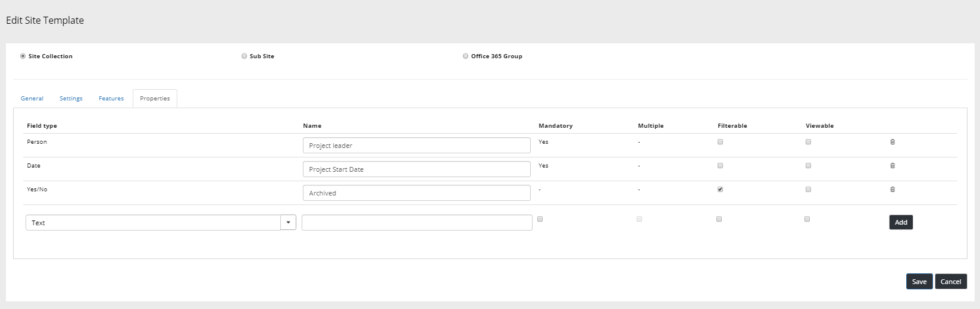Toggle Viewable checkbox for Archived row

(808, 190)
